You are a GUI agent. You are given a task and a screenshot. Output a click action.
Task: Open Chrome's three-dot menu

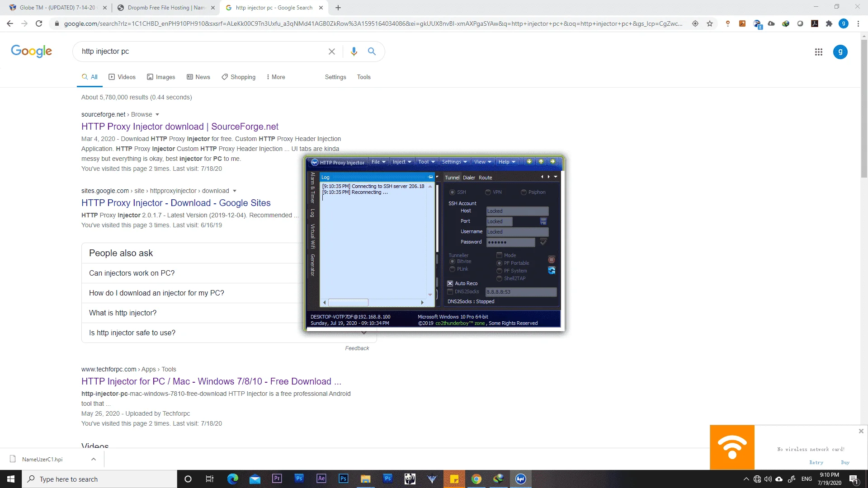coord(858,23)
